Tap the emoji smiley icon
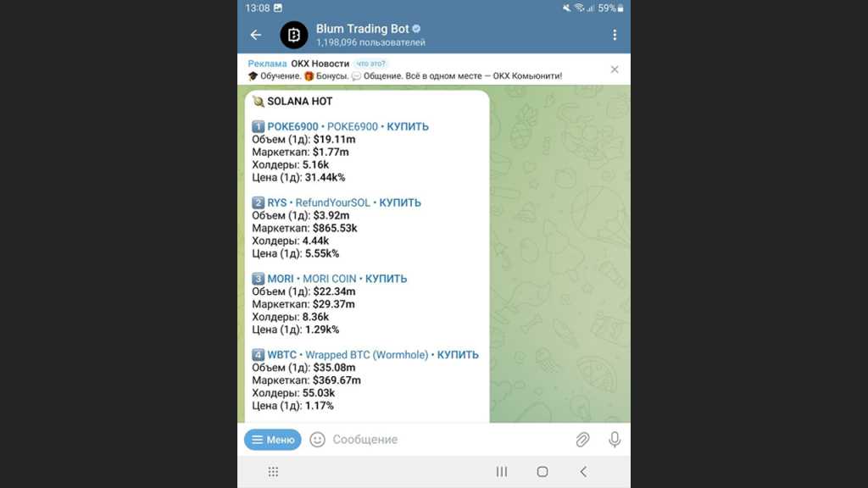 pyautogui.click(x=317, y=440)
